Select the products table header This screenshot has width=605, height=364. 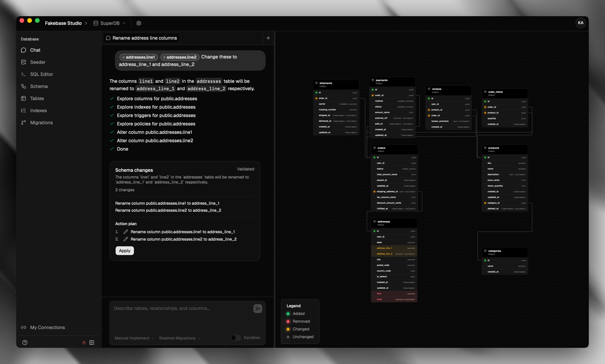click(x=505, y=149)
